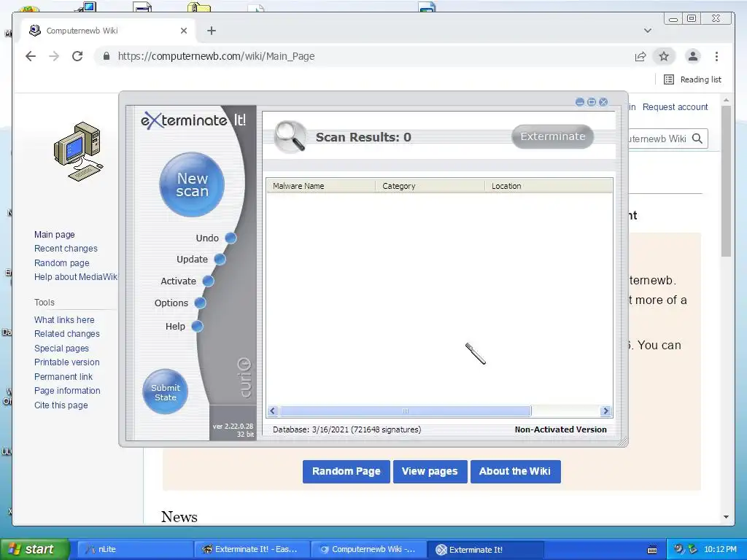Switch to nLite taskbar item

click(134, 550)
